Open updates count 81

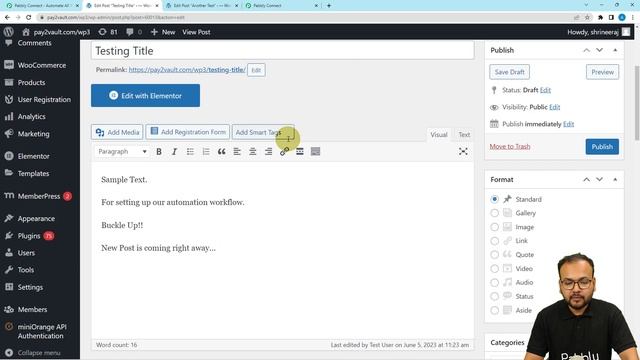pos(108,32)
